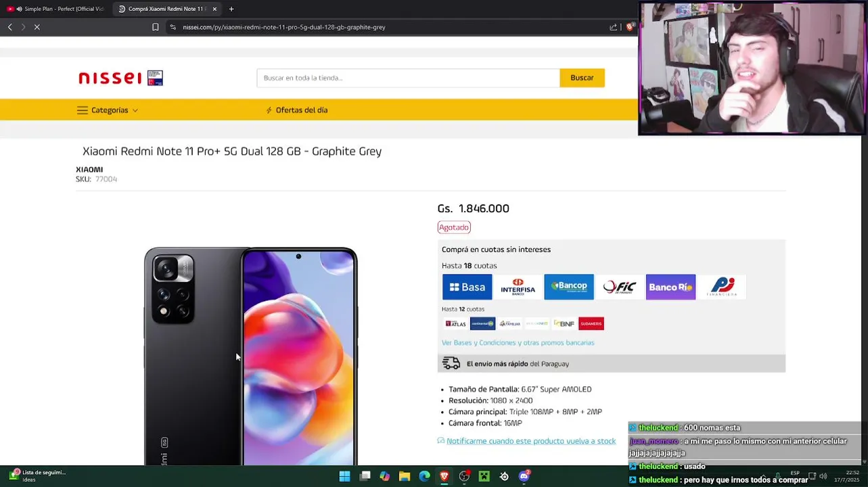The image size is (868, 487).
Task: Open the Copilot taskbar icon
Action: (x=385, y=476)
